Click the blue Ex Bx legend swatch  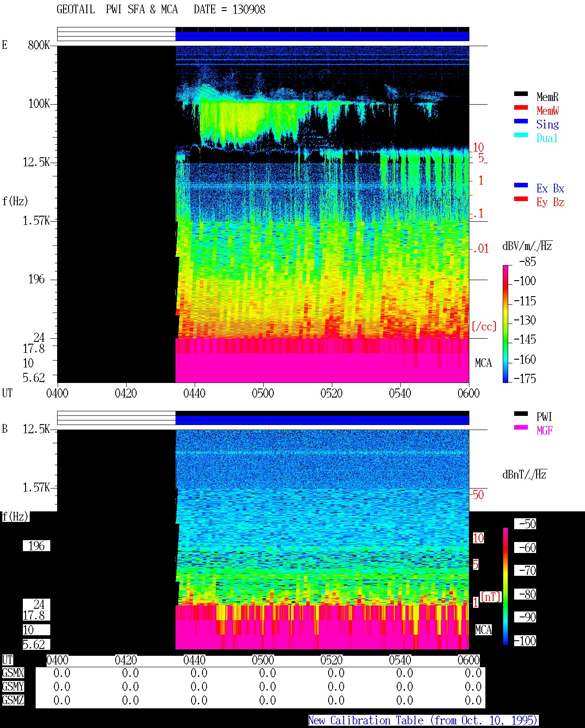pos(521,185)
